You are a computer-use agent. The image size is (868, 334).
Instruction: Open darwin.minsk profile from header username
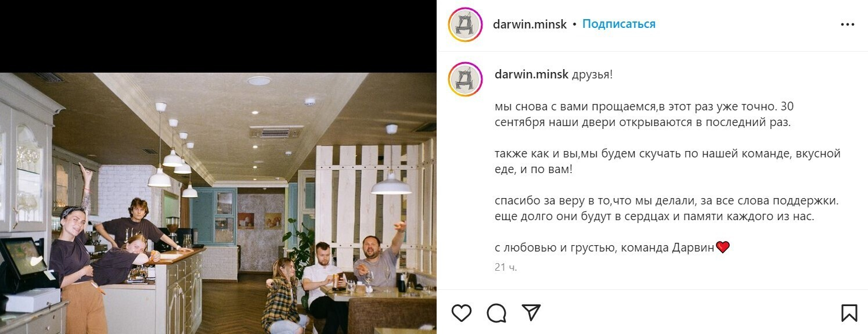coord(530,24)
